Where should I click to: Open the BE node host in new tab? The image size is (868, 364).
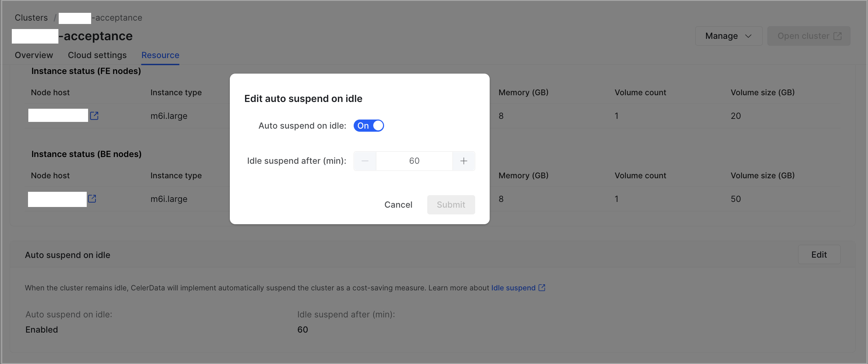92,199
